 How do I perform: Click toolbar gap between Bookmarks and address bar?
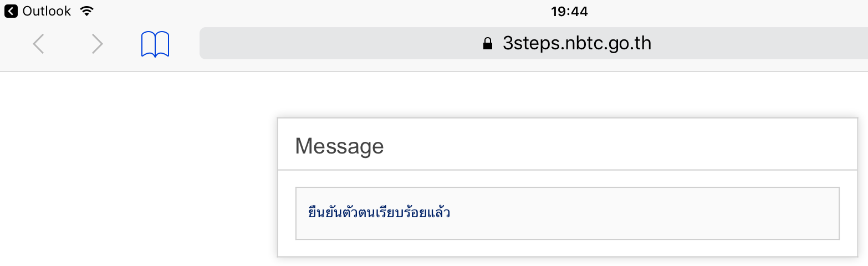pos(185,43)
